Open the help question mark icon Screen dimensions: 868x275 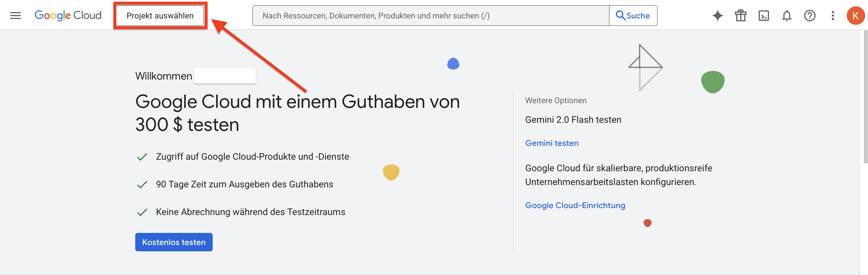point(809,16)
